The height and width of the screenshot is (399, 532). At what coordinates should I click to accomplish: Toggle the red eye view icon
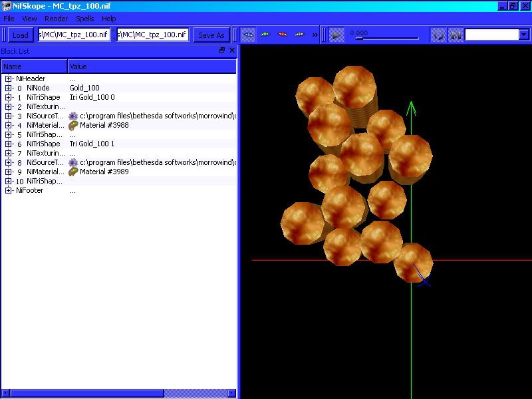coord(282,35)
